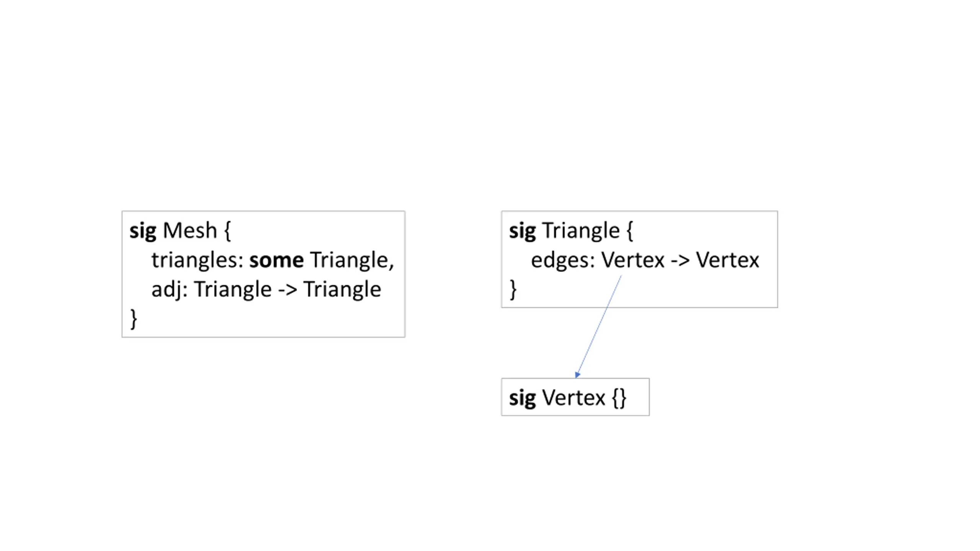The height and width of the screenshot is (551, 980).
Task: Click the closing brace of Triangle box
Action: point(513,289)
